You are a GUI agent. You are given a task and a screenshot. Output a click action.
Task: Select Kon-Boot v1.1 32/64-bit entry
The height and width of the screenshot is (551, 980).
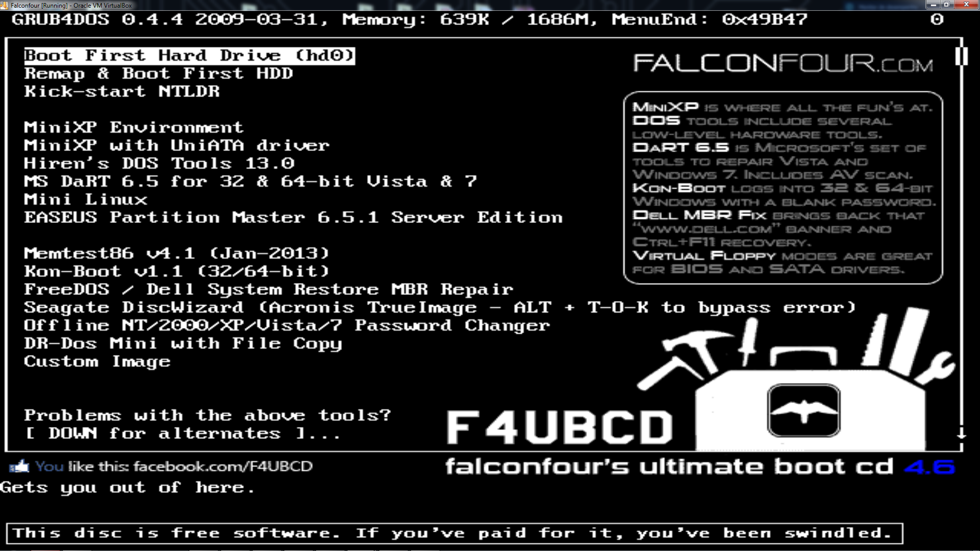177,270
